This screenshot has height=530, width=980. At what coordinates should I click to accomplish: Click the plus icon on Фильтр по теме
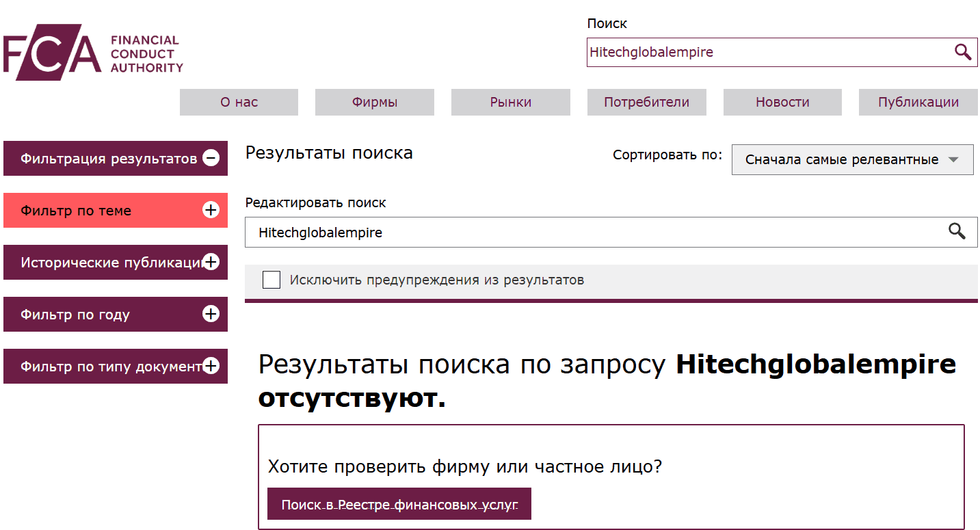211,210
